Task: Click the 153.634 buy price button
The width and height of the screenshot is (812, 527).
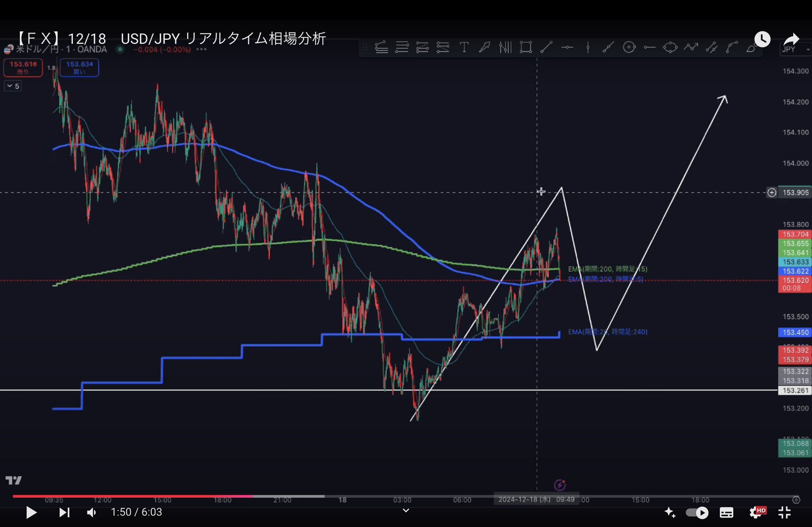Action: pos(79,67)
